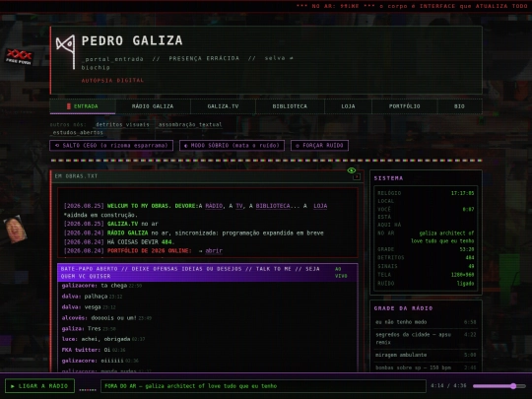Click the FORÇAR RUÍDO button
The width and height of the screenshot is (532, 399).
pyautogui.click(x=319, y=146)
